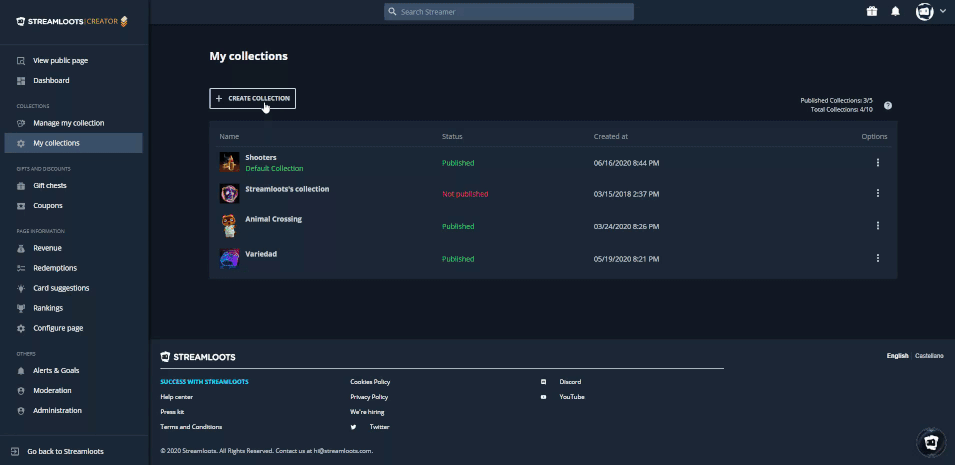Click the user avatar in header
The width and height of the screenshot is (955, 465).
925,12
